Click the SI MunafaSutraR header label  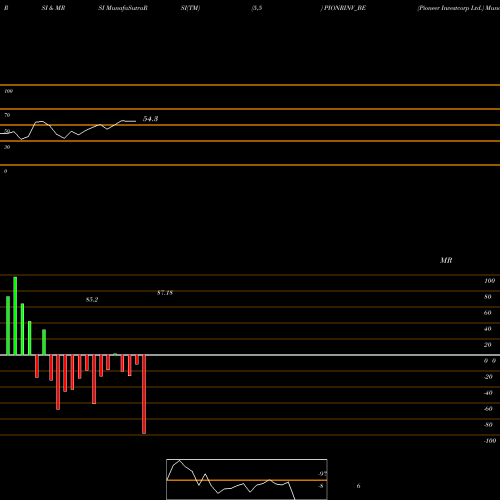pos(123,8)
